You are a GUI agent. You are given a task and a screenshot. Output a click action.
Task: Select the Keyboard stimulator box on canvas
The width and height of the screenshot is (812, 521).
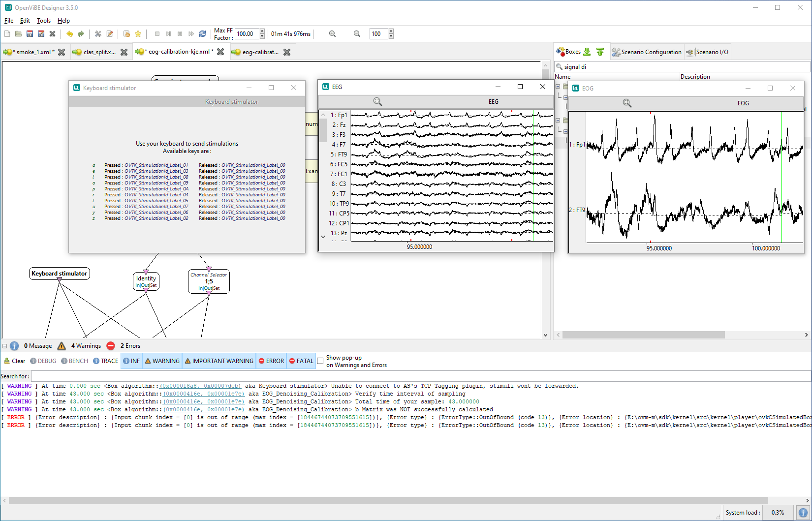(x=60, y=274)
